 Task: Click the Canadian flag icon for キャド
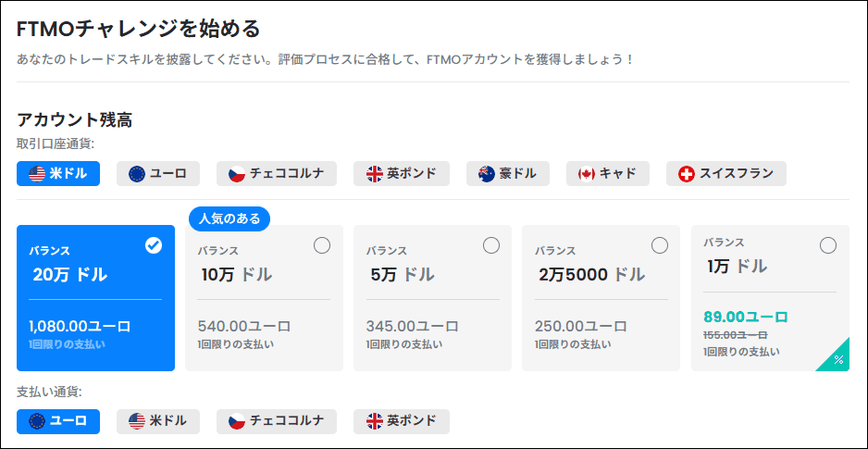coord(587,174)
